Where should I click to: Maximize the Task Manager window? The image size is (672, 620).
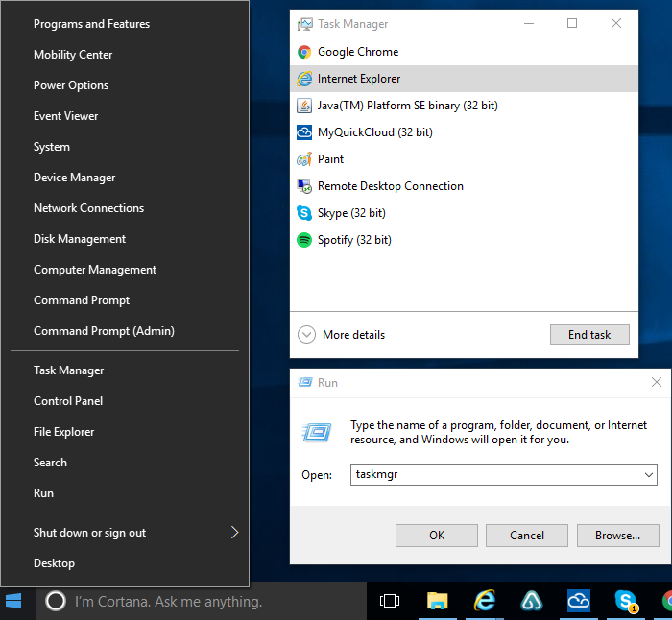tap(572, 23)
